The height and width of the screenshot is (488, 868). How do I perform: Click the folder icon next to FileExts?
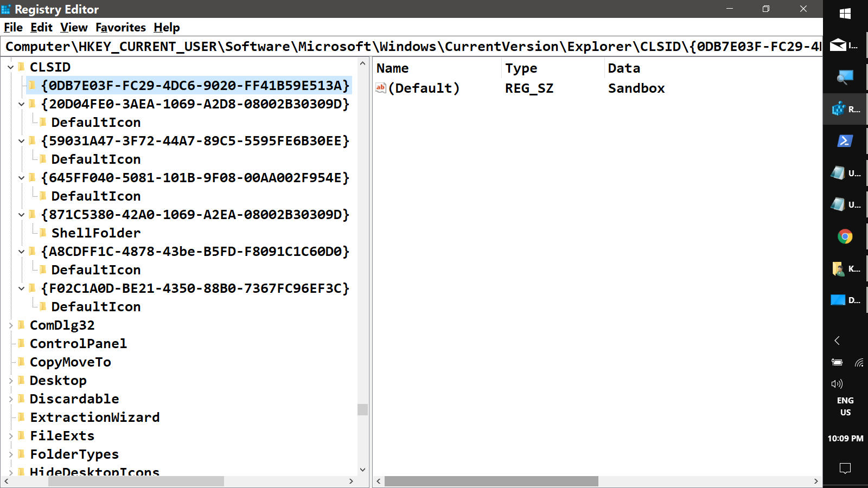pos(22,435)
